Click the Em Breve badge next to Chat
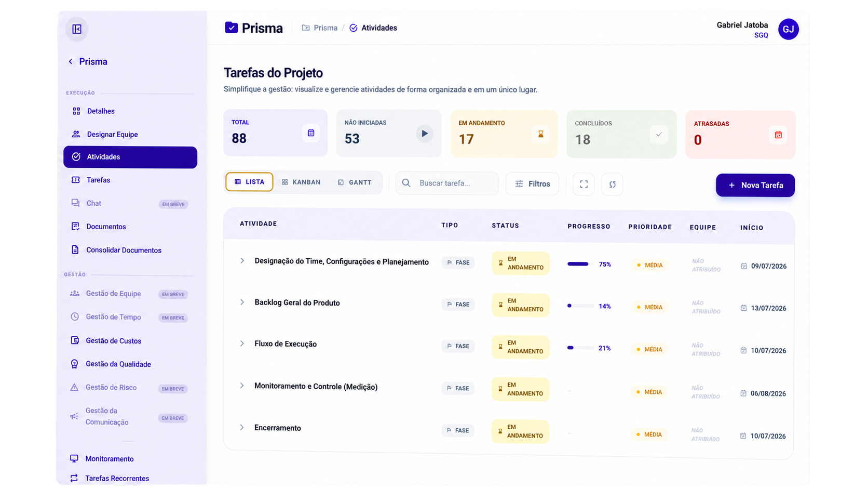 [x=173, y=204]
